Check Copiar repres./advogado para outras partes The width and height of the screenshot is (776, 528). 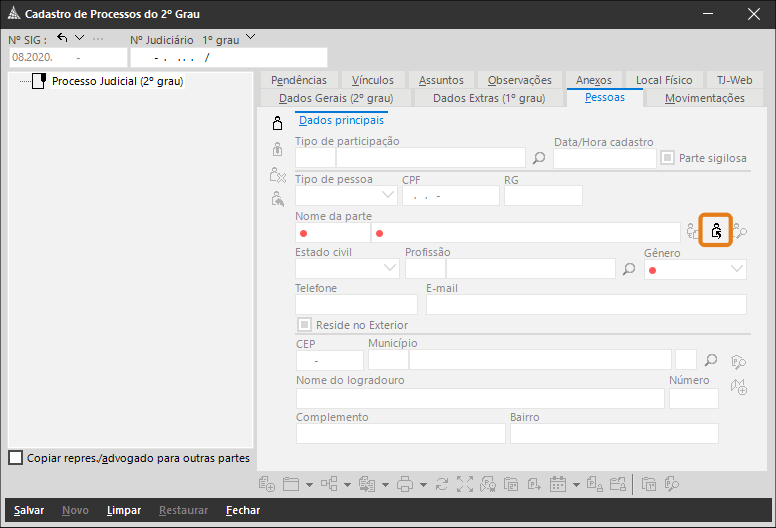[x=15, y=458]
